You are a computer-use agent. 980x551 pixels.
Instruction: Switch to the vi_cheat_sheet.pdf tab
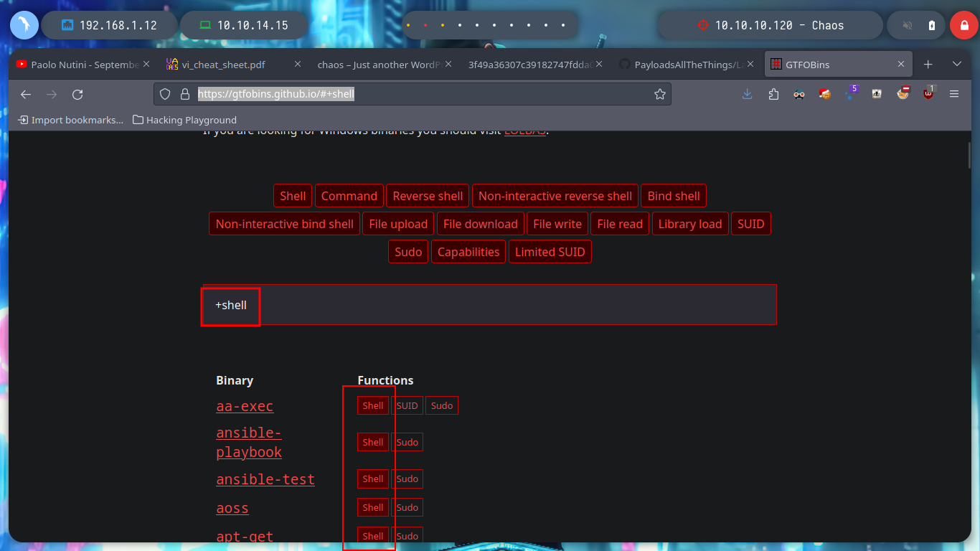(x=234, y=65)
